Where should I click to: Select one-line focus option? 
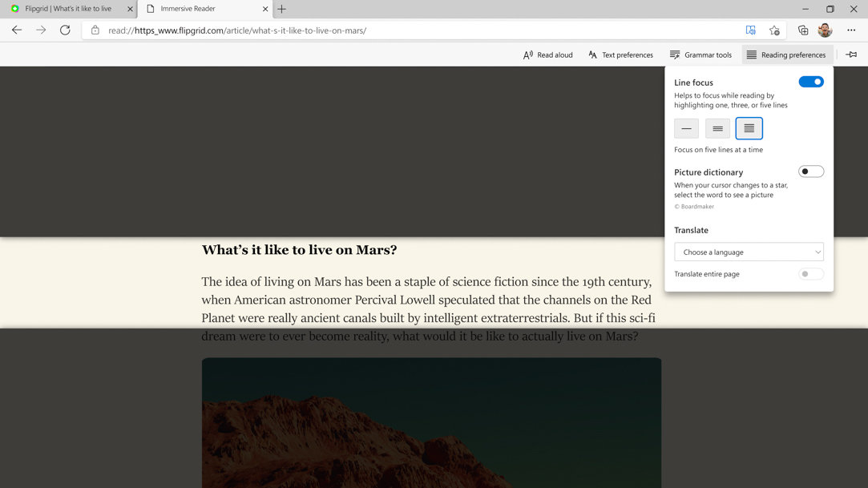(686, 128)
